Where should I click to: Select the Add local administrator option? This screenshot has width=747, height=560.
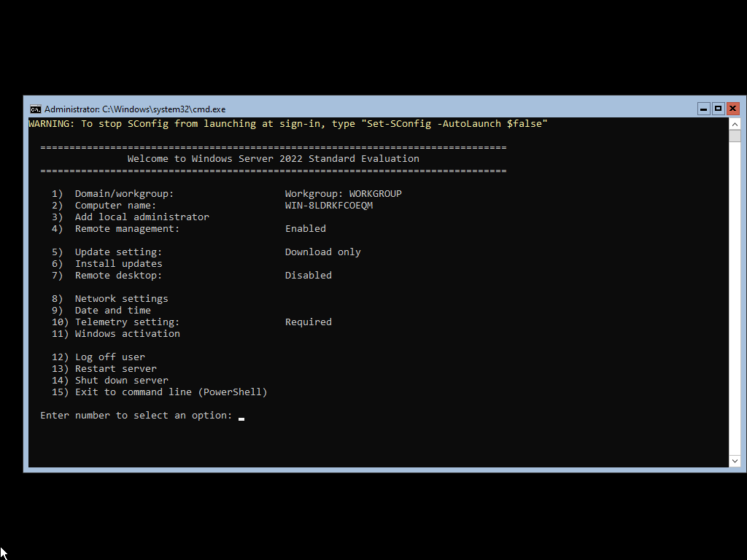tap(142, 217)
